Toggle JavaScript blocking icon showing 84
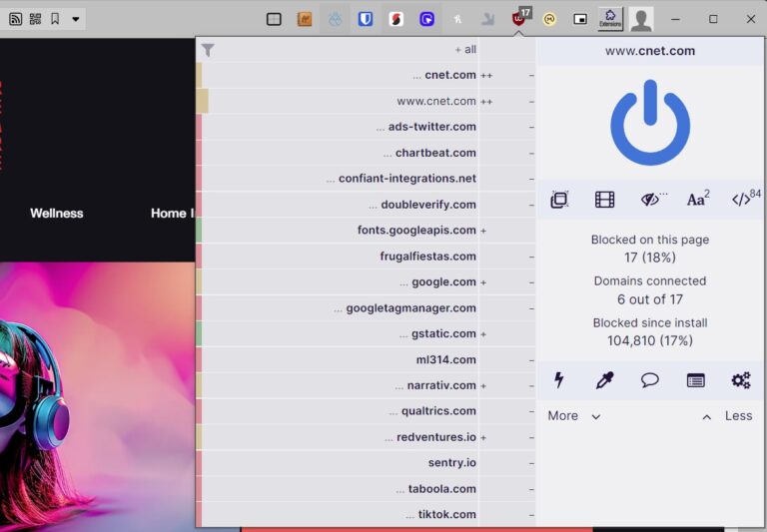 pos(745,198)
